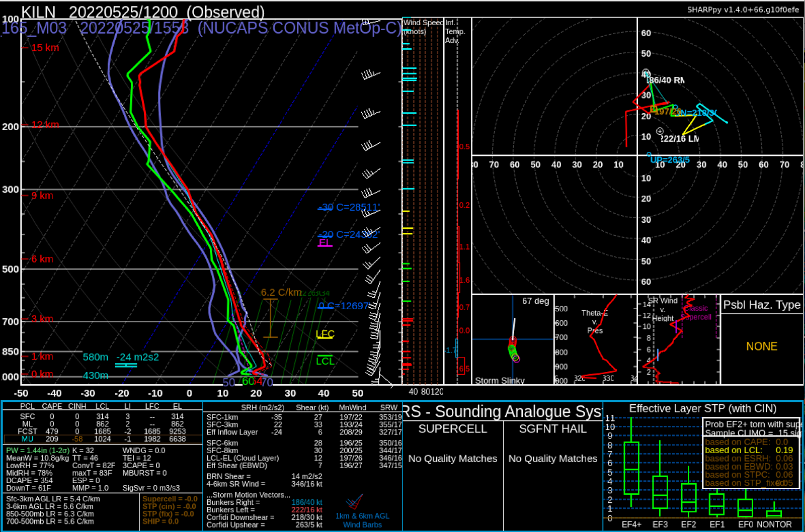Click the Classic Supercell label
This screenshot has width=805, height=532.
(696, 312)
